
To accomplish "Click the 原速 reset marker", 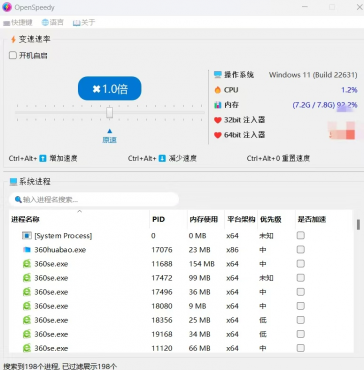I will tap(109, 137).
